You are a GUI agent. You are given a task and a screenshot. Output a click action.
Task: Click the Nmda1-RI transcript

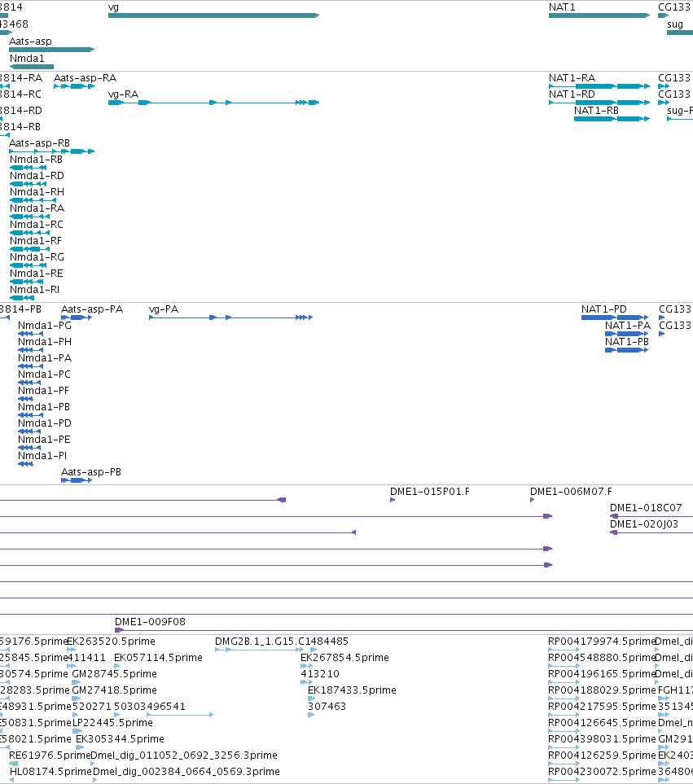22,297
